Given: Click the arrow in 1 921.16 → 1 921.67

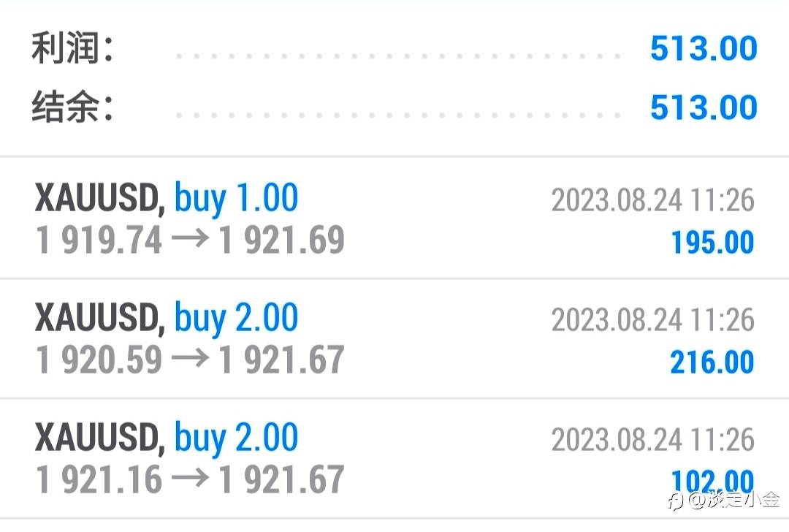Looking at the screenshot, I should [x=190, y=478].
